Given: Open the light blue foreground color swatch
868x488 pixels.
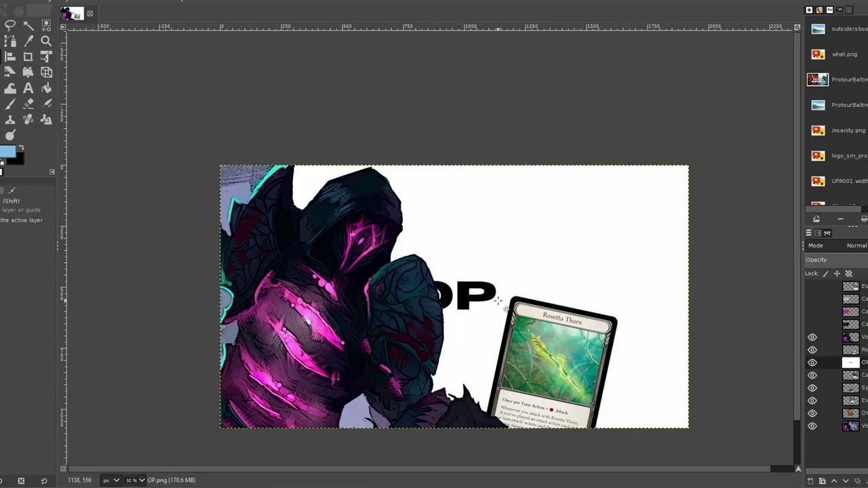Looking at the screenshot, I should tap(7, 152).
